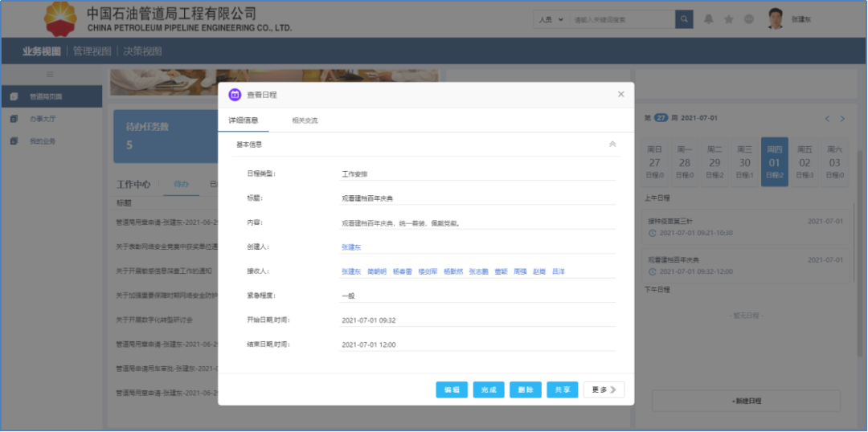Click creator link 张建东
868x432 pixels.
coord(351,247)
